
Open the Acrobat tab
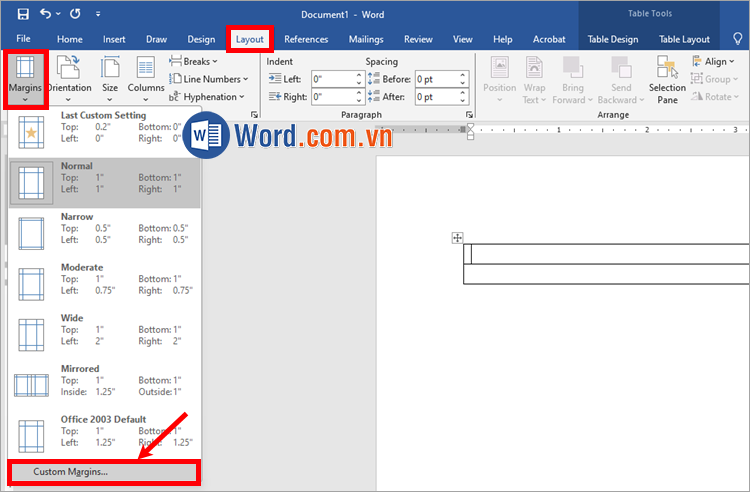pos(549,39)
